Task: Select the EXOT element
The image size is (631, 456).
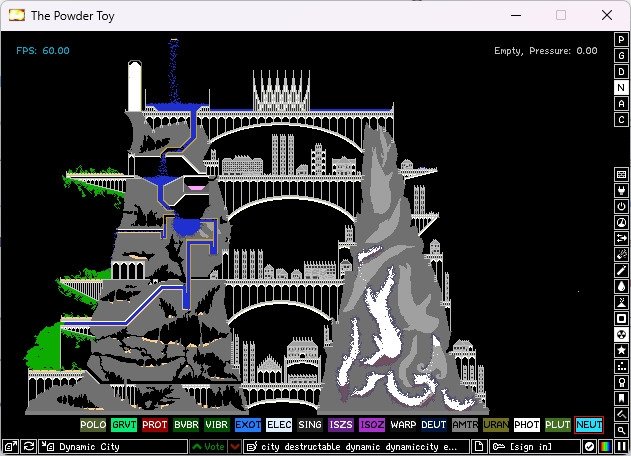Action: (x=248, y=425)
